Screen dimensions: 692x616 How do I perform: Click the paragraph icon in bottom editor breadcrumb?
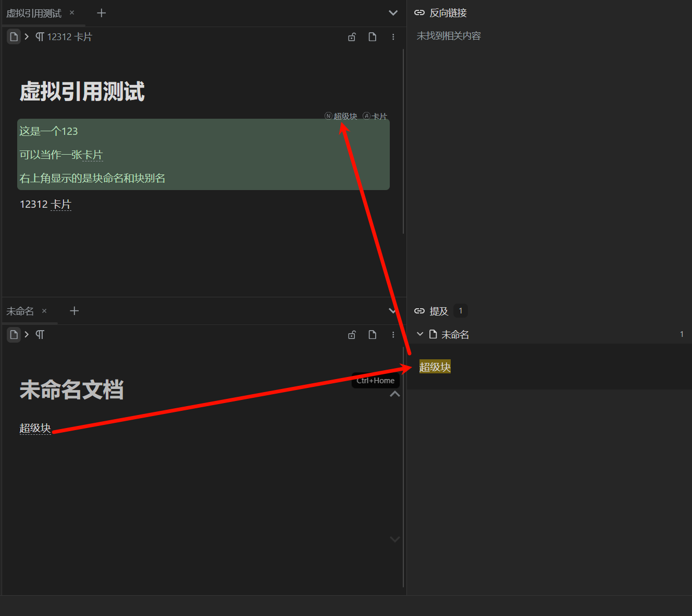coord(40,334)
